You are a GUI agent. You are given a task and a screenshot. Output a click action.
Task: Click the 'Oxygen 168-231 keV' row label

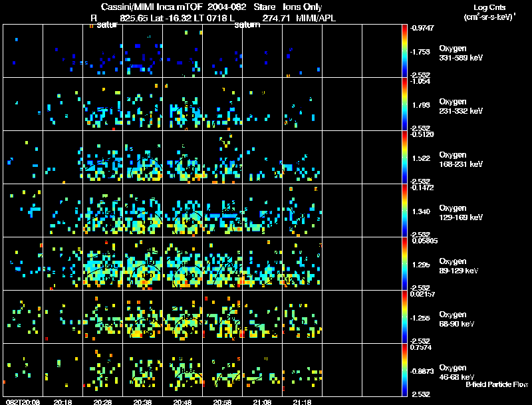[x=461, y=160]
